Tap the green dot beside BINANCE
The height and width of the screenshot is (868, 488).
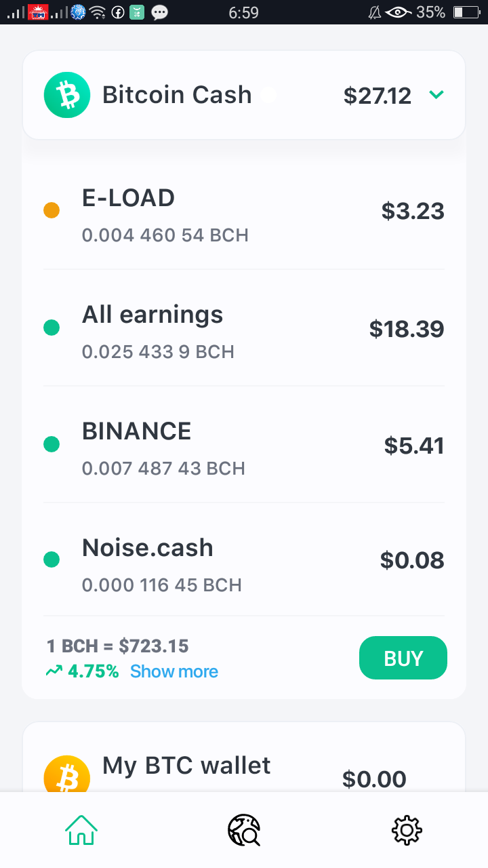tap(52, 444)
